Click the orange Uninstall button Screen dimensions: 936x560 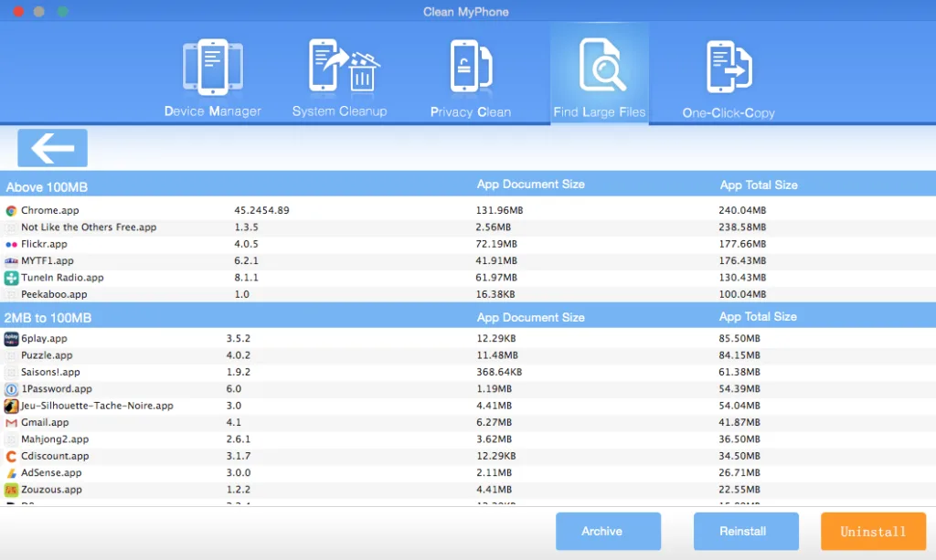[x=873, y=531]
